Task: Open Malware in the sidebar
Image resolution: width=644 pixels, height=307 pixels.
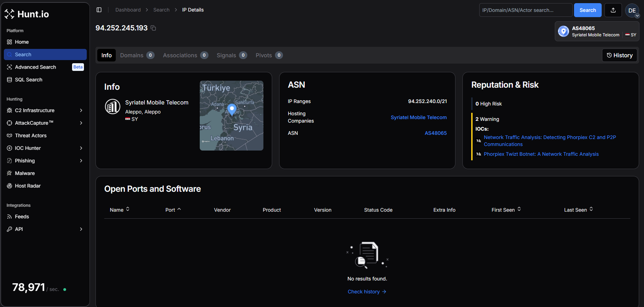Action: pyautogui.click(x=45, y=173)
